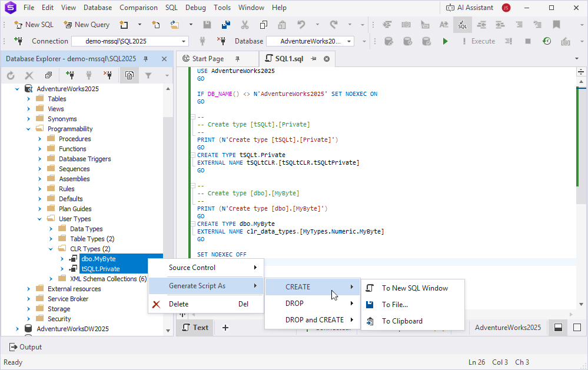Select the Service Broker folder
Image resolution: width=588 pixels, height=370 pixels.
[68, 299]
